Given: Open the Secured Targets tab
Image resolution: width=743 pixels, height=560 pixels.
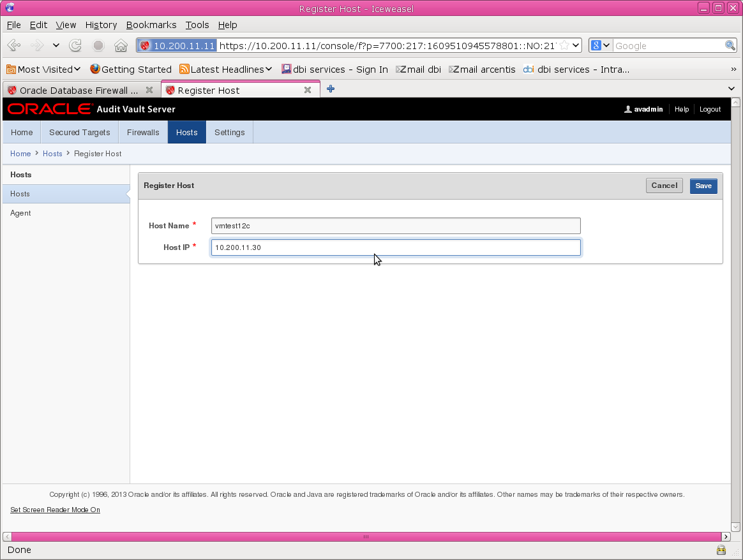Looking at the screenshot, I should [x=80, y=132].
